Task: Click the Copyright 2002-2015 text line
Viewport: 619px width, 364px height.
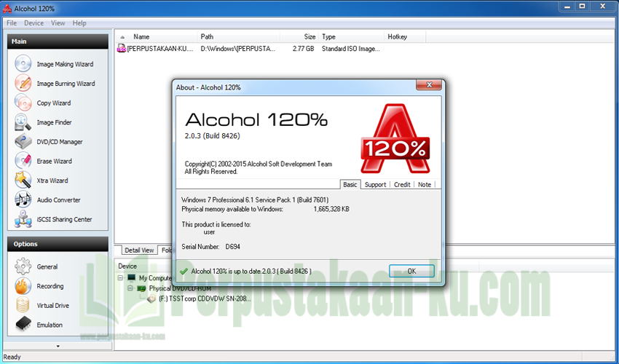Action: coord(259,164)
